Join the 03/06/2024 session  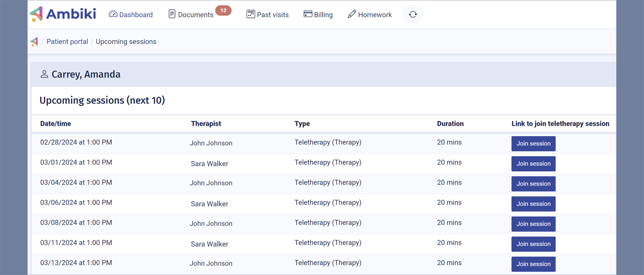point(533,204)
